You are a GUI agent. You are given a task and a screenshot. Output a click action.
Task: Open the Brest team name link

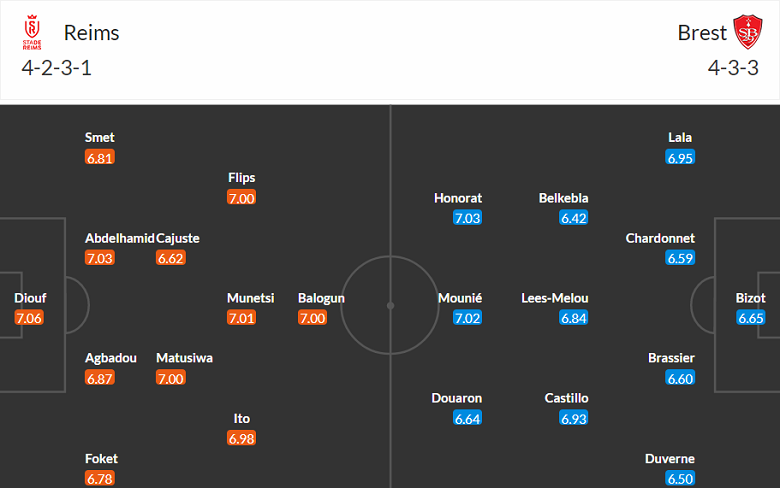(702, 33)
